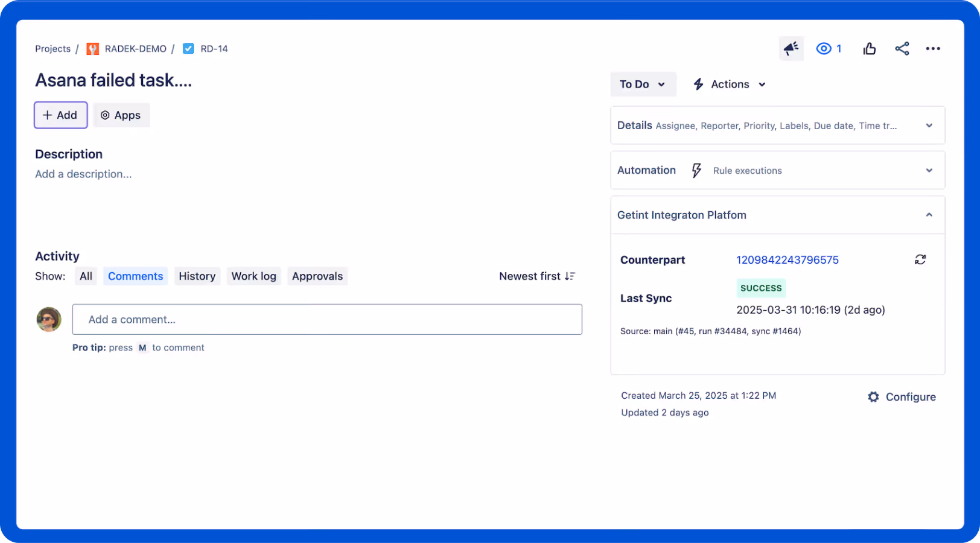The image size is (980, 543).
Task: Click the feedback megaphone icon
Action: pyautogui.click(x=791, y=48)
